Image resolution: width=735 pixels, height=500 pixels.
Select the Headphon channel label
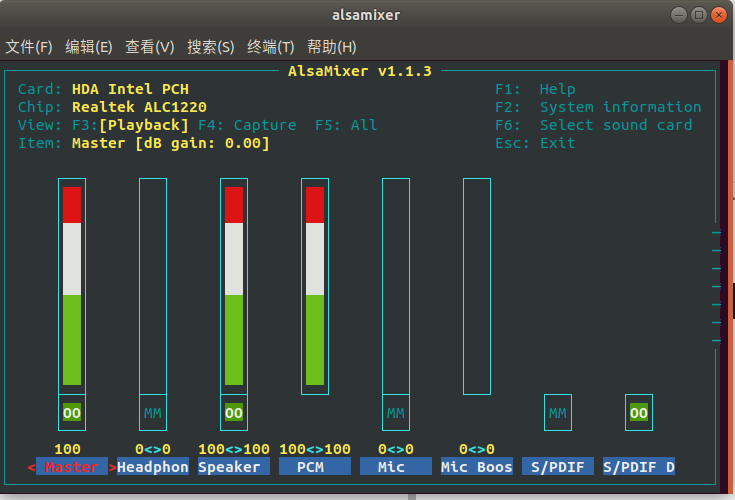tap(153, 467)
